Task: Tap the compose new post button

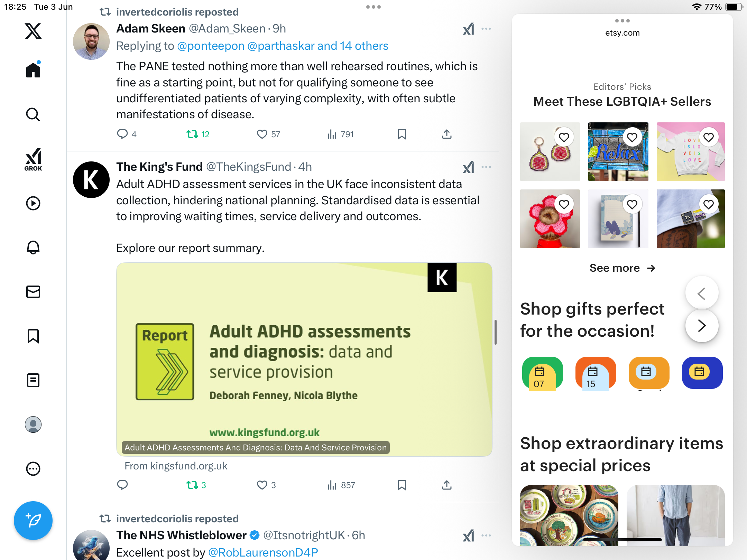Action: point(33,521)
